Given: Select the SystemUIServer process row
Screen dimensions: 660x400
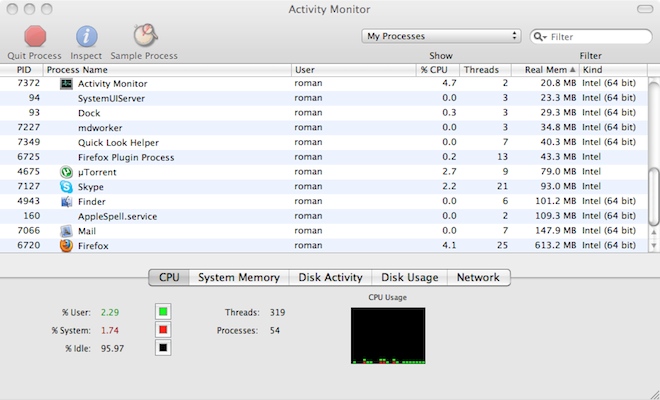Looking at the screenshot, I should coord(324,98).
